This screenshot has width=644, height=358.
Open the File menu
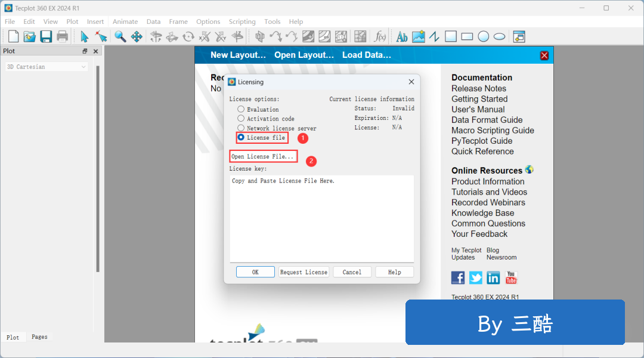(x=10, y=21)
